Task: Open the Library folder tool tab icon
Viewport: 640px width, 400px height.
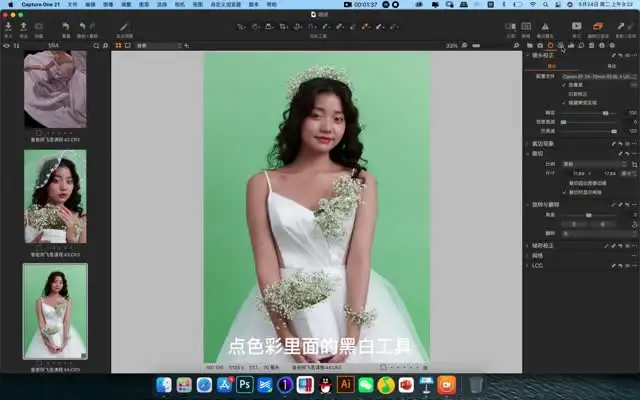Action: coord(530,46)
